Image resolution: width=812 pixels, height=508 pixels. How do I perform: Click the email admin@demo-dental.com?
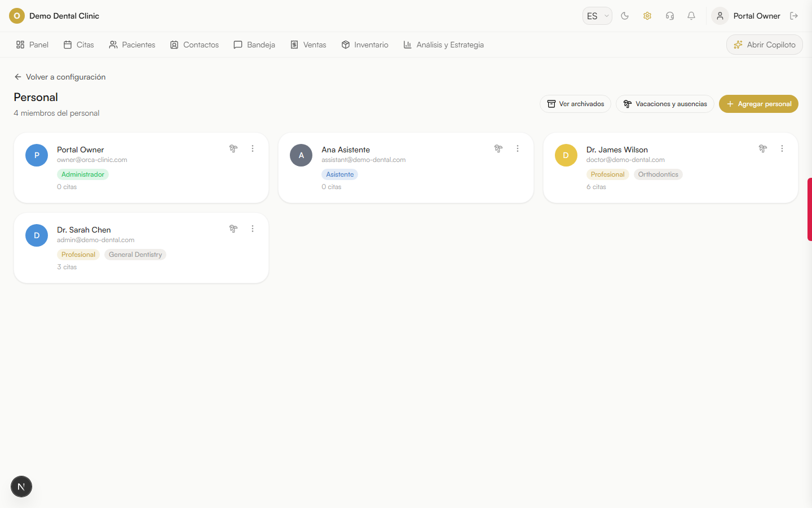(96, 240)
